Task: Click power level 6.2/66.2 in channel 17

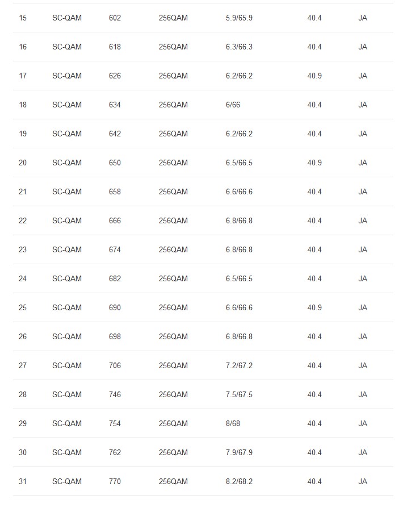Action: [239, 76]
